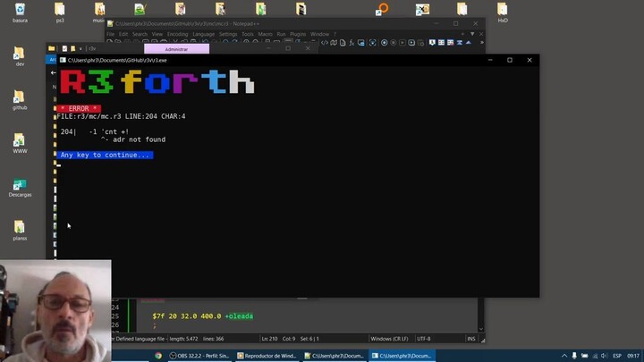Screen dimensions: 644x362
Task: Open the Notepad++ tab list down-arrow
Action: pyautogui.click(x=472, y=34)
